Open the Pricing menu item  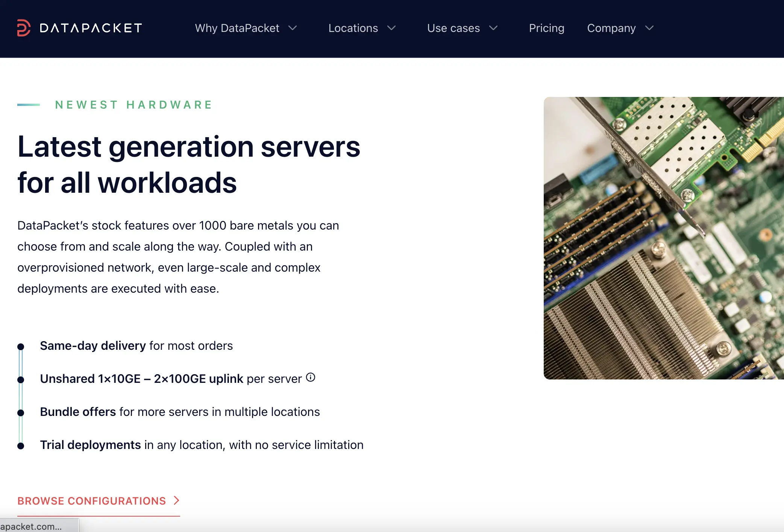click(x=546, y=28)
